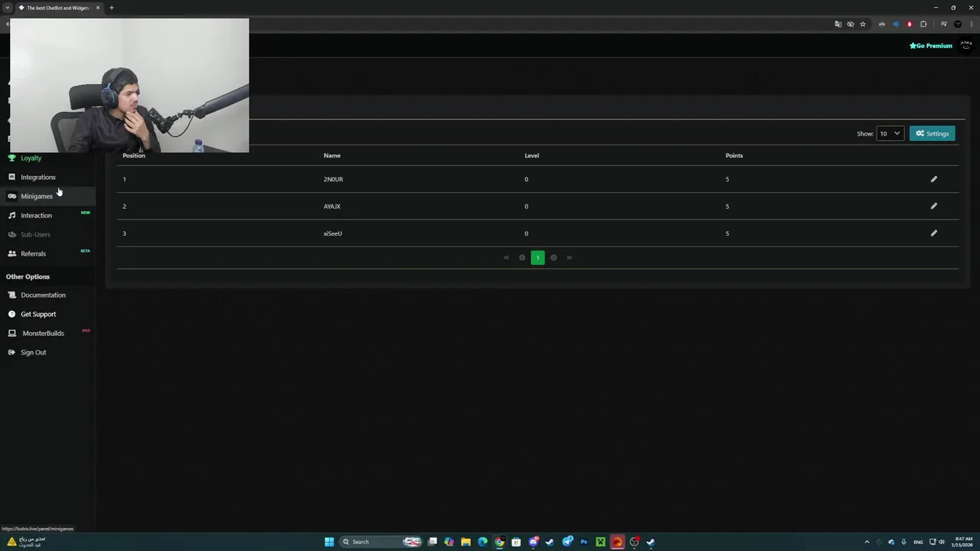This screenshot has width=980, height=551.
Task: Click the Position column header
Action: (x=134, y=155)
